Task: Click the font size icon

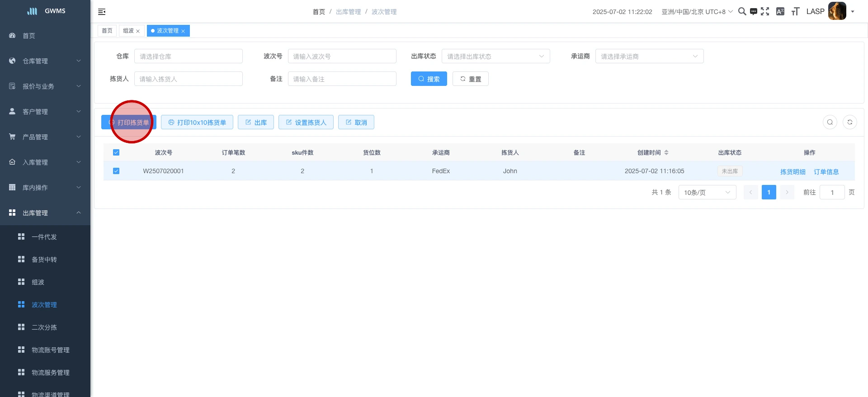Action: [795, 12]
